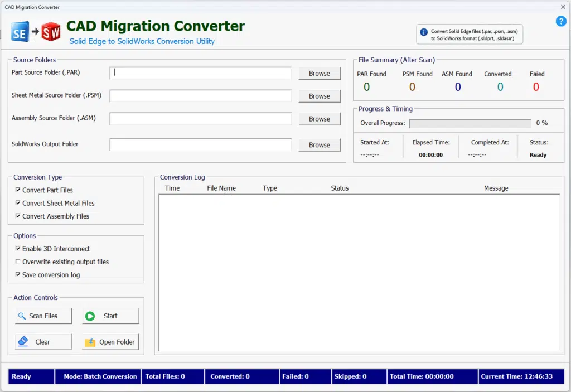571x392 pixels.
Task: Click Failed: 0 in status bar
Action: [x=306, y=376]
